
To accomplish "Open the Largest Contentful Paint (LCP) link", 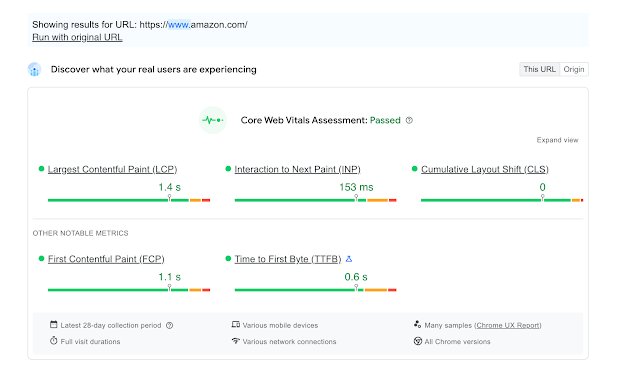I will pos(112,169).
